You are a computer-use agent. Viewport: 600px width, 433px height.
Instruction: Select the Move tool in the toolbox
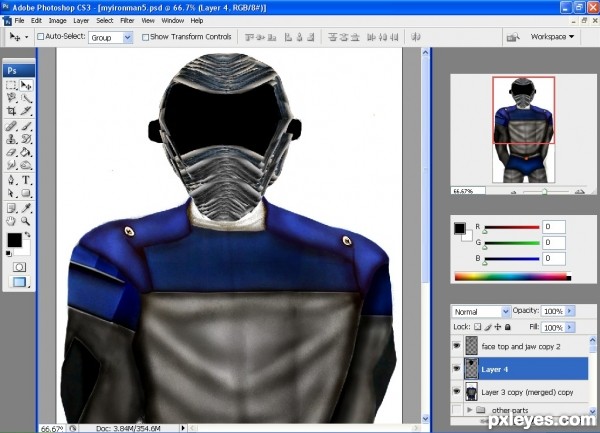coord(26,85)
